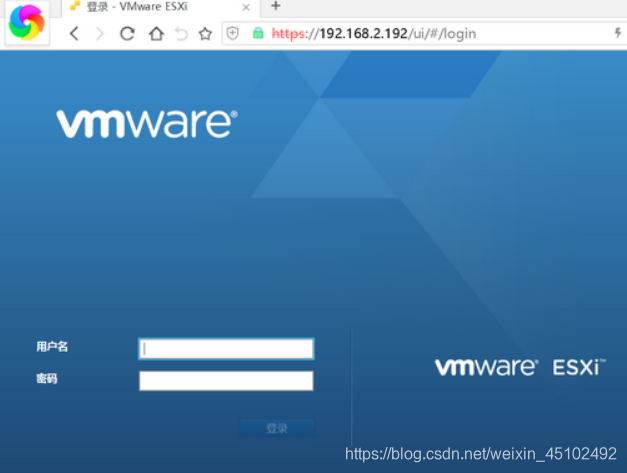Click the 登录 login button
This screenshot has width=627, height=473.
[x=277, y=428]
